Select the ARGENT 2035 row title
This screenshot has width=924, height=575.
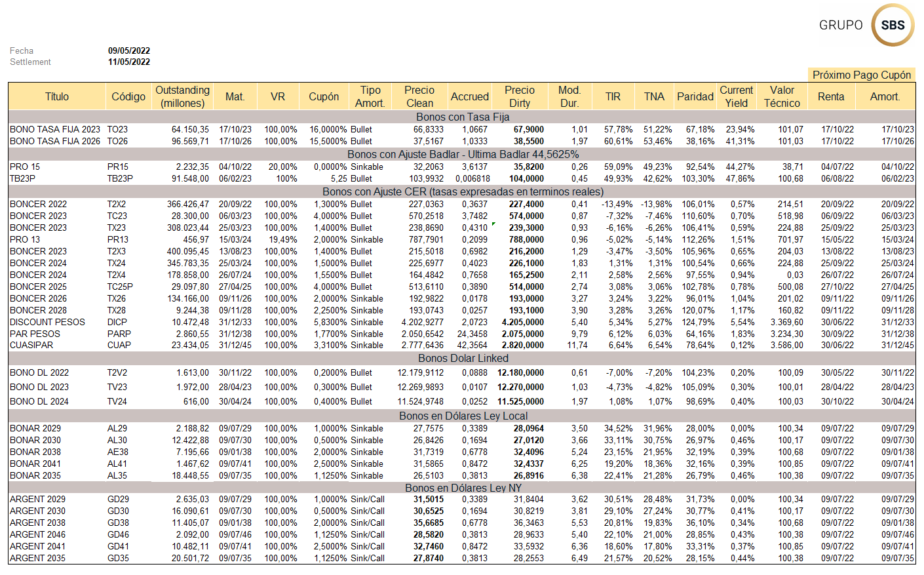[x=37, y=558]
